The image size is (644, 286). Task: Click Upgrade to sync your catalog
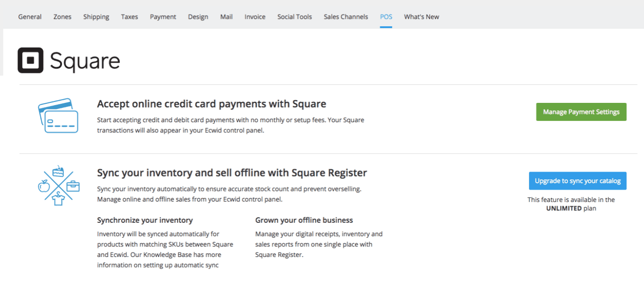(x=577, y=181)
